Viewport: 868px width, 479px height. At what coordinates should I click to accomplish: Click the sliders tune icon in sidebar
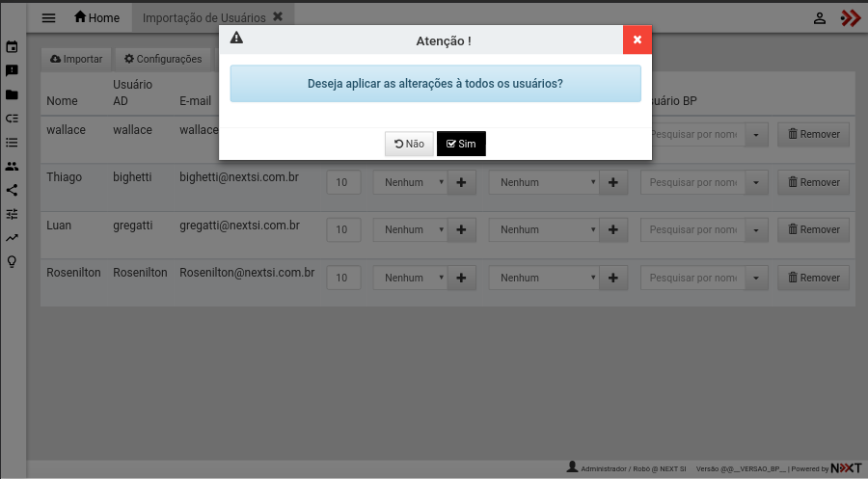point(13,214)
